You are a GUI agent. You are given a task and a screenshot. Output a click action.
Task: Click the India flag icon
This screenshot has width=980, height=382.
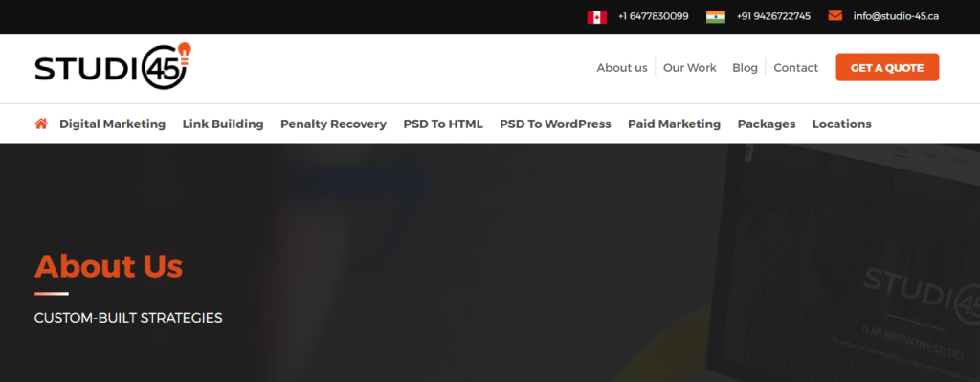(716, 17)
